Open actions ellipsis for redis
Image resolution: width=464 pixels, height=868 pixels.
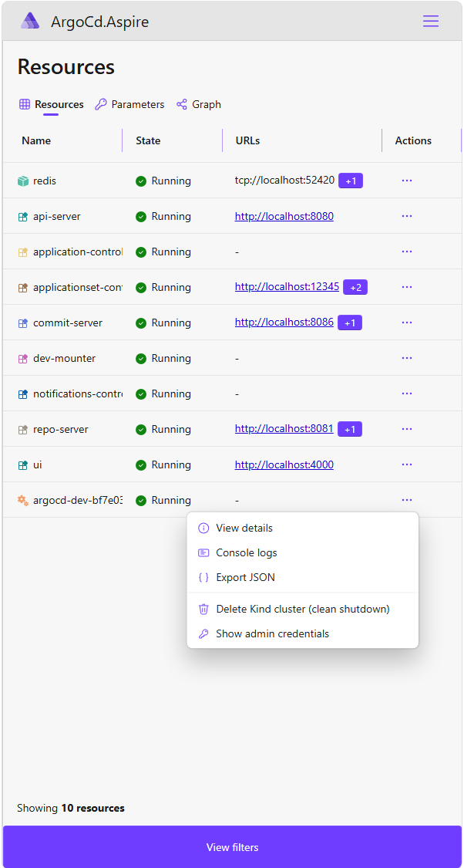point(407,181)
